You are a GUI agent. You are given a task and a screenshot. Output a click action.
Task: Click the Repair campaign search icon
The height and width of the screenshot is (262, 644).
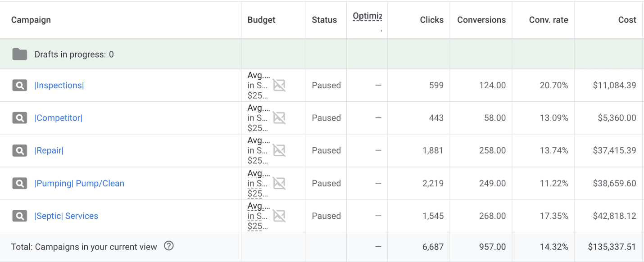click(19, 151)
